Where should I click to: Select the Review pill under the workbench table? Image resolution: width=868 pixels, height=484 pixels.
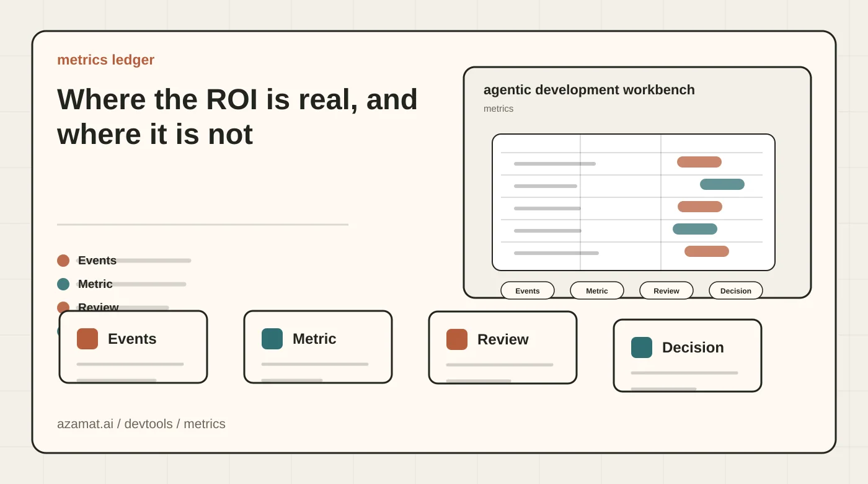(666, 290)
